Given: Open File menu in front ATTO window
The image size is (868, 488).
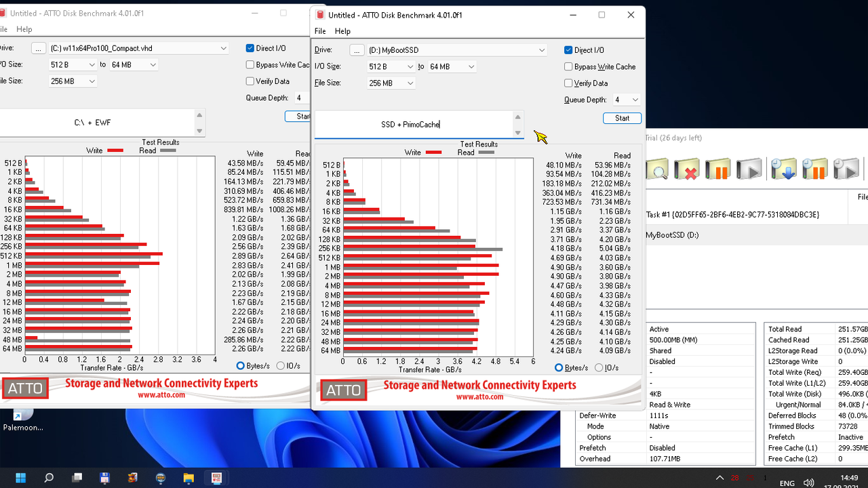Looking at the screenshot, I should click(x=320, y=31).
